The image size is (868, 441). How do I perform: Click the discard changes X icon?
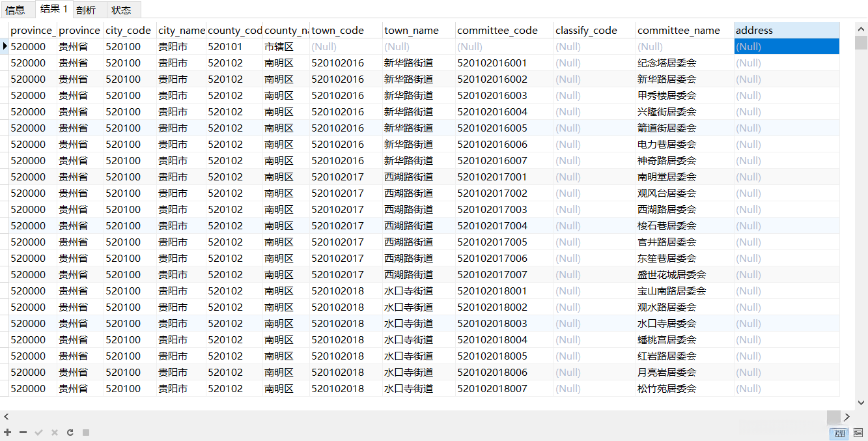tap(54, 433)
